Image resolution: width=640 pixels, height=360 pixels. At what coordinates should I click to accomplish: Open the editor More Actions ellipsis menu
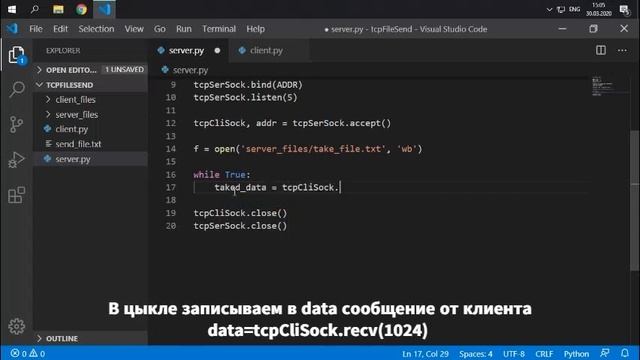[x=622, y=50]
